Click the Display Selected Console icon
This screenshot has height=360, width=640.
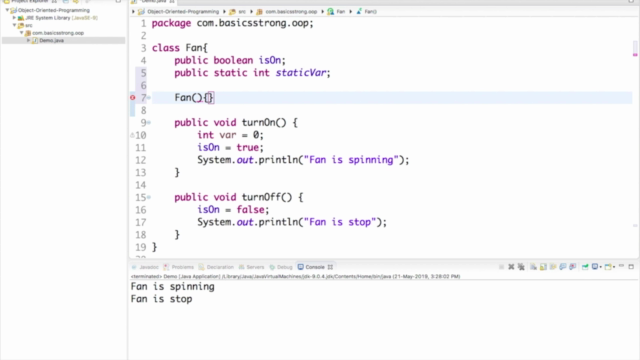pos(595,267)
